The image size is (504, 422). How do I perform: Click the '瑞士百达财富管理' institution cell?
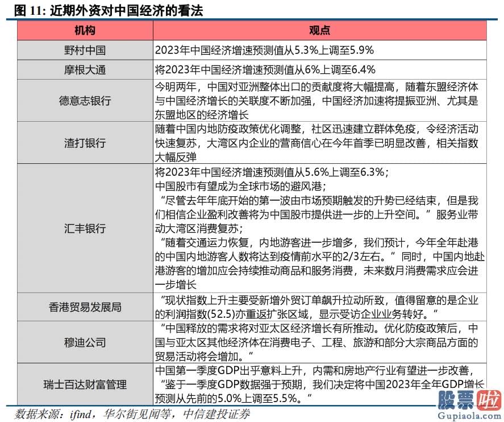(85, 384)
